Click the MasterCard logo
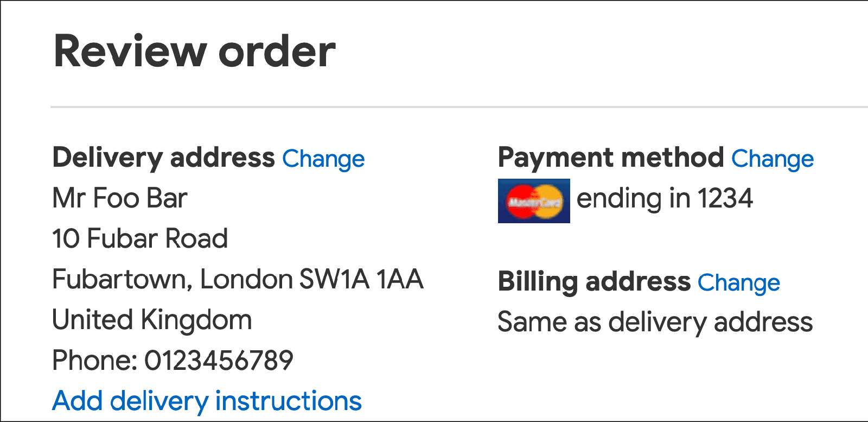Screen dimensions: 868x422 [x=534, y=200]
